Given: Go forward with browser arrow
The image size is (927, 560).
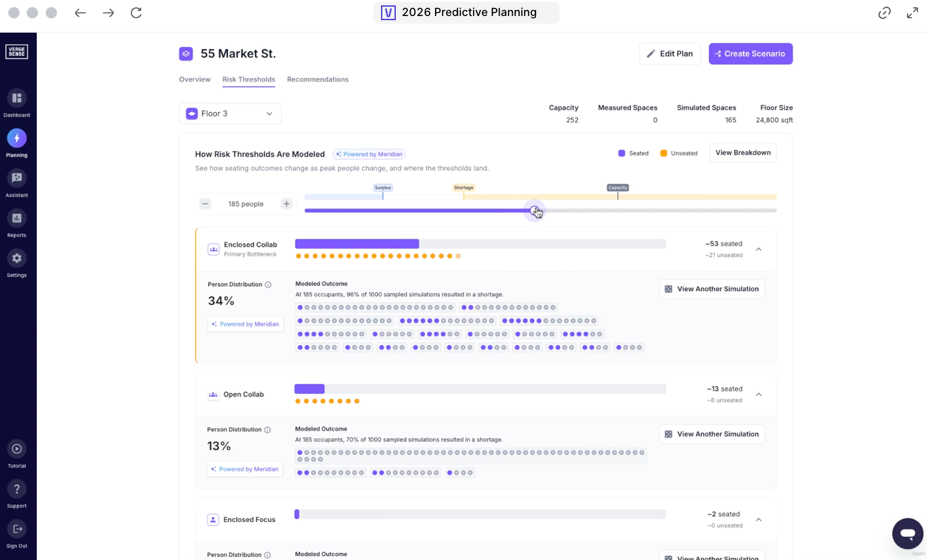Looking at the screenshot, I should (108, 12).
